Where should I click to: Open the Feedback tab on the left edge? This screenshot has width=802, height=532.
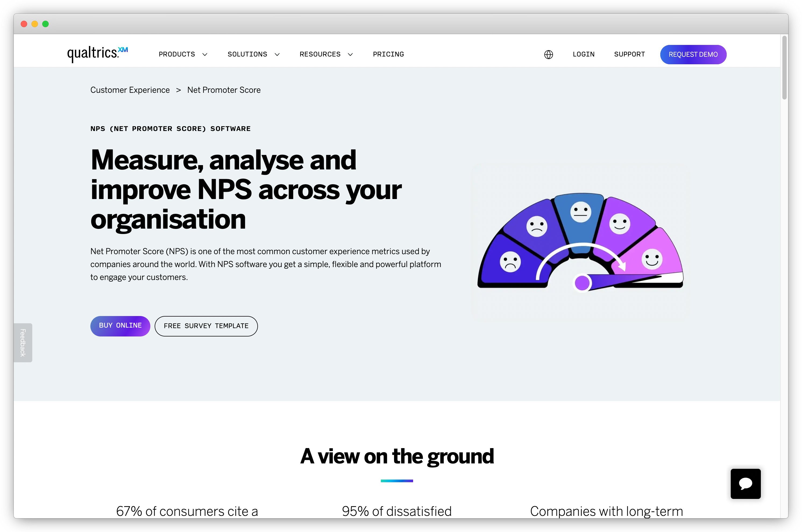pyautogui.click(x=22, y=343)
